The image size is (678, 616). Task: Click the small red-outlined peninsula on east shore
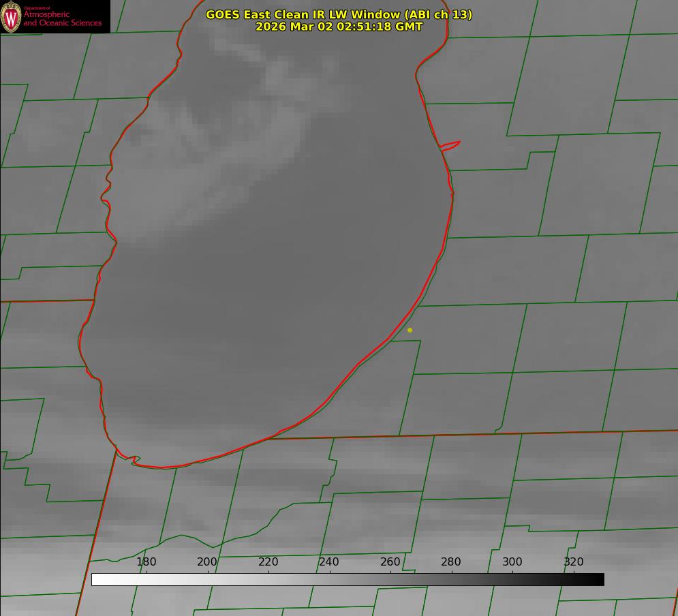[x=451, y=145]
